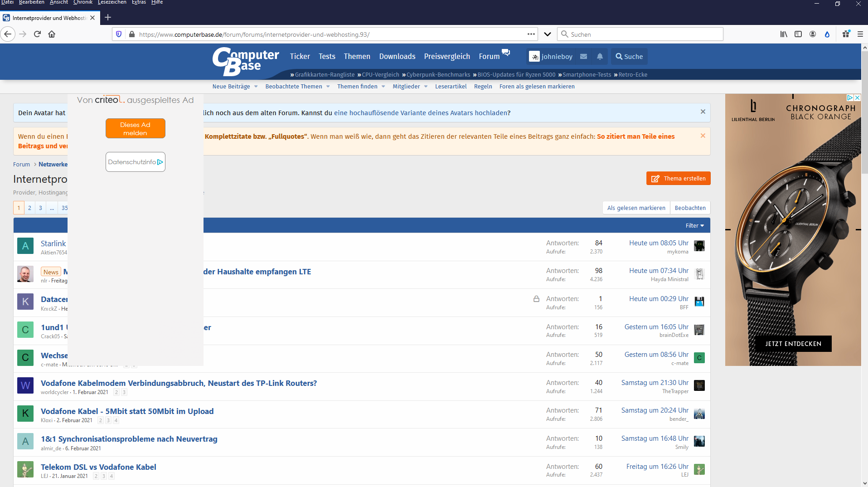The width and height of the screenshot is (868, 487).
Task: Open the Extras menu in menu bar
Action: pos(139,2)
